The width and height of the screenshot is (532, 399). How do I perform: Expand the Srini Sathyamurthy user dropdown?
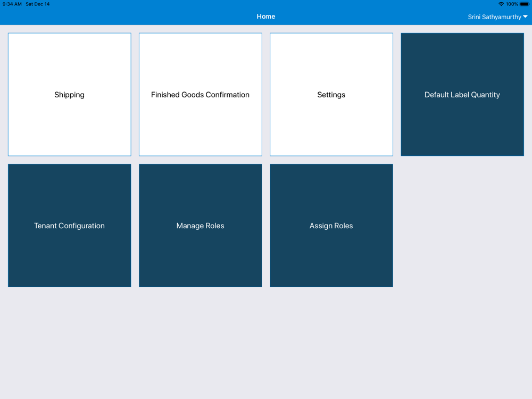click(497, 16)
